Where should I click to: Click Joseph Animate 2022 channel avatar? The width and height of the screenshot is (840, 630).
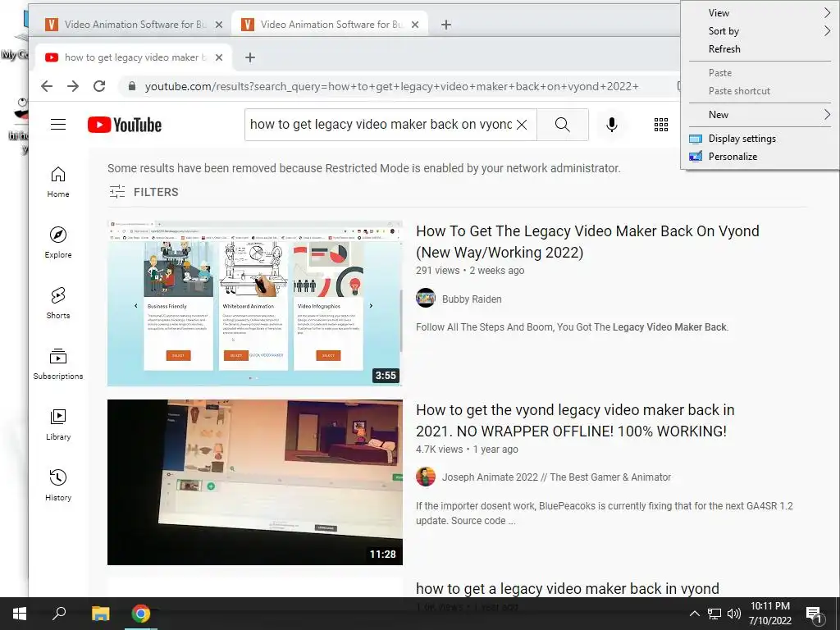click(426, 477)
